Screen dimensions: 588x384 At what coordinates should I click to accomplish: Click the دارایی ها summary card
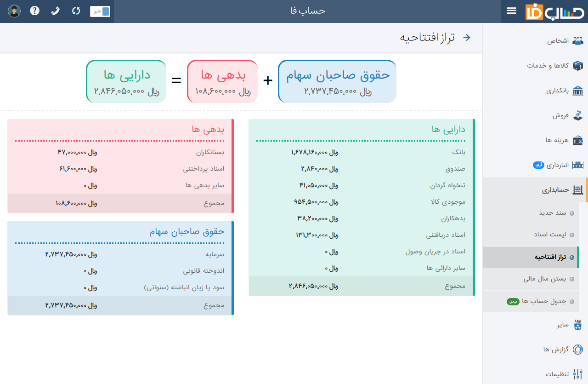tap(126, 81)
